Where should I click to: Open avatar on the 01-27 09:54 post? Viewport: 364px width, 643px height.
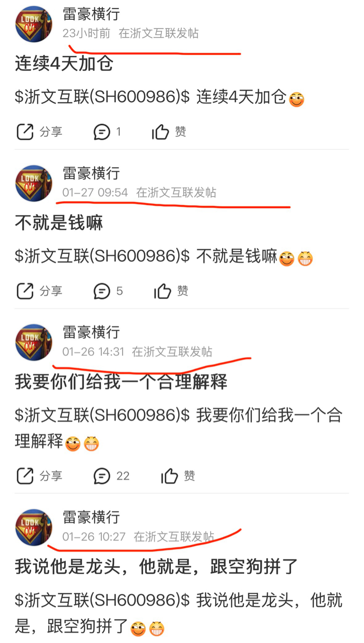tap(34, 183)
